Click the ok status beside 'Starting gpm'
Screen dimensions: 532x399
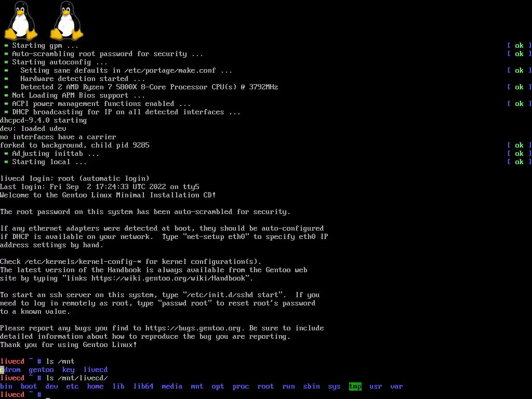[519, 46]
